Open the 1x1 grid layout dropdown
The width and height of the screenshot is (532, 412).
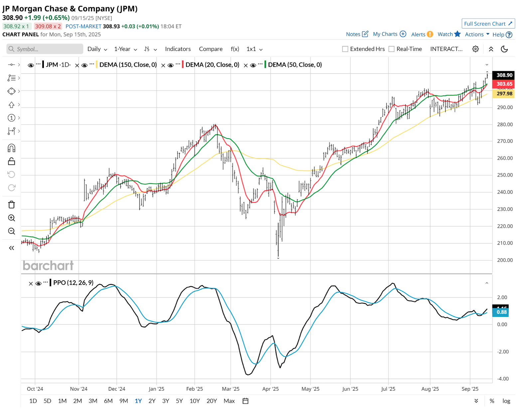pos(255,49)
